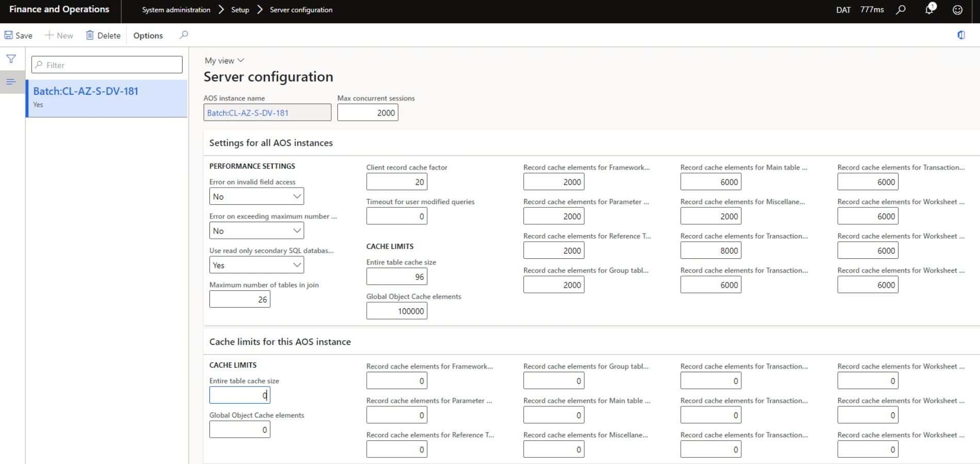Click the New button in the action pane
Image resolution: width=980 pixels, height=464 pixels.
(59, 35)
